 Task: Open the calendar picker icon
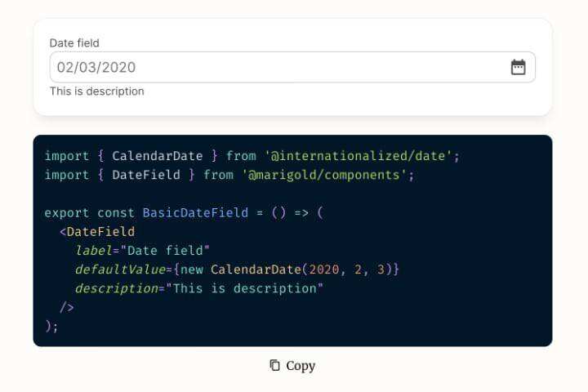[x=518, y=67]
